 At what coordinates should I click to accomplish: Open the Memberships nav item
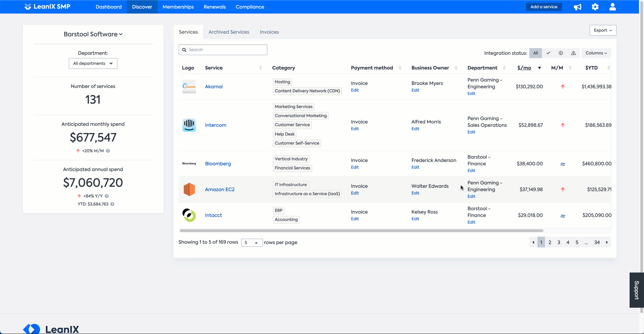(x=178, y=7)
